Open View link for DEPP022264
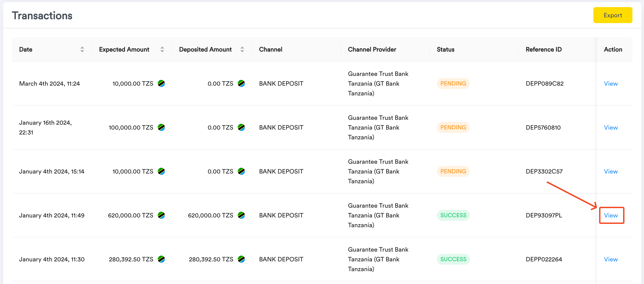 click(x=610, y=259)
